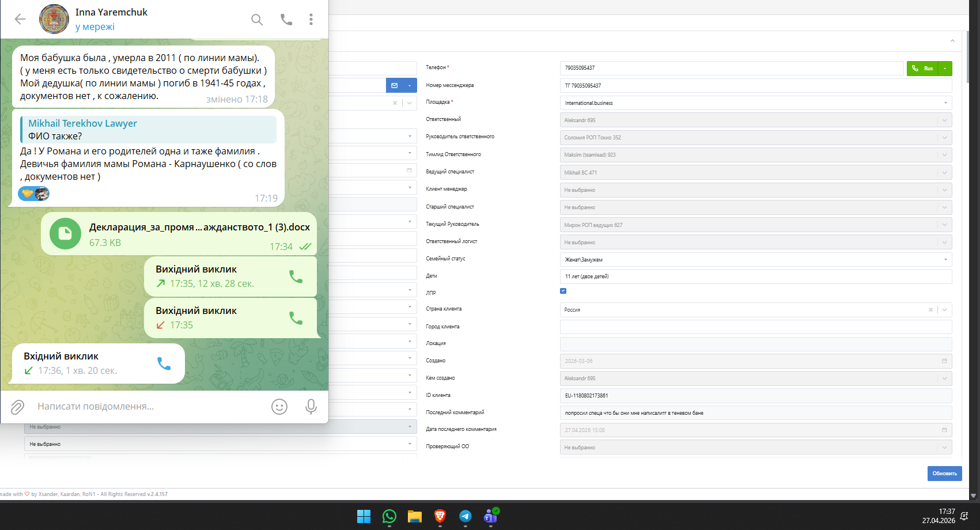Open the second 'Не выбранно' dropdown below the chat

221,444
